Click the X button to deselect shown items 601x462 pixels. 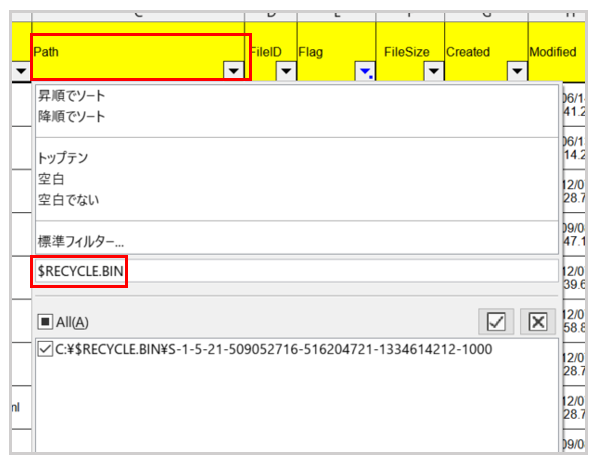pyautogui.click(x=538, y=321)
